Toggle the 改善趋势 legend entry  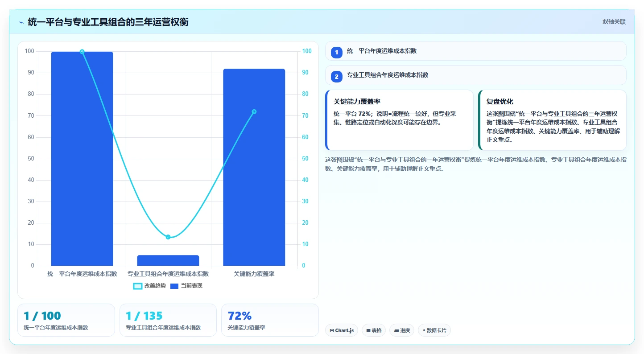[149, 286]
